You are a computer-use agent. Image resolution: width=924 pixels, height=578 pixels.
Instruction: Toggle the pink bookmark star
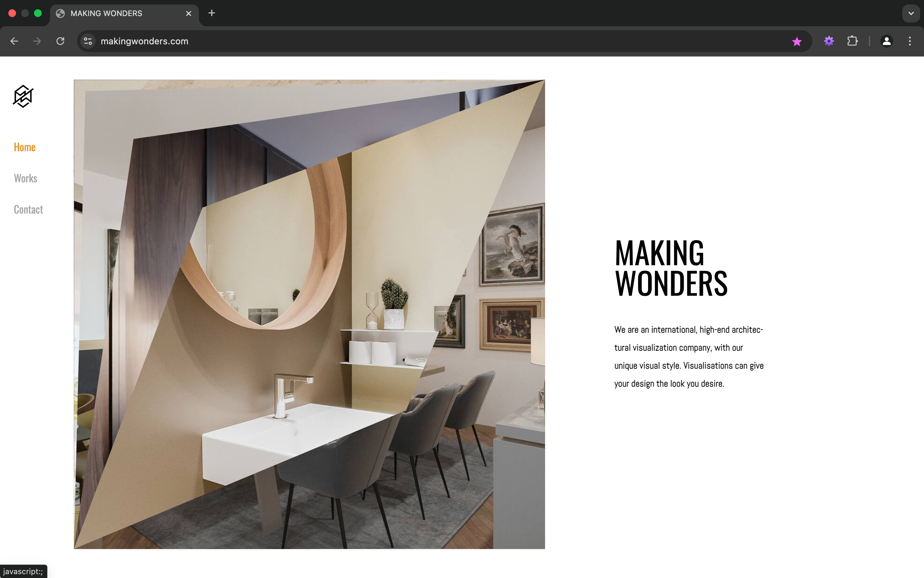coord(797,41)
